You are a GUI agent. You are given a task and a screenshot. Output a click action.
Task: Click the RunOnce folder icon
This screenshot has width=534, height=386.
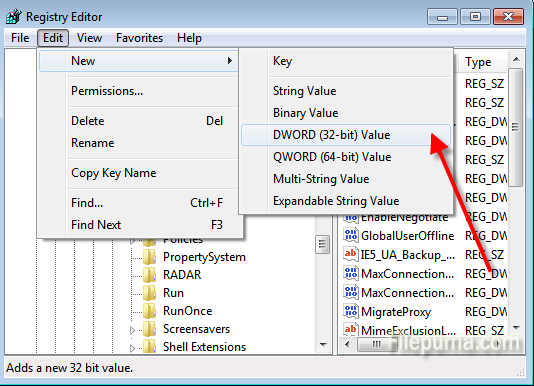(150, 311)
